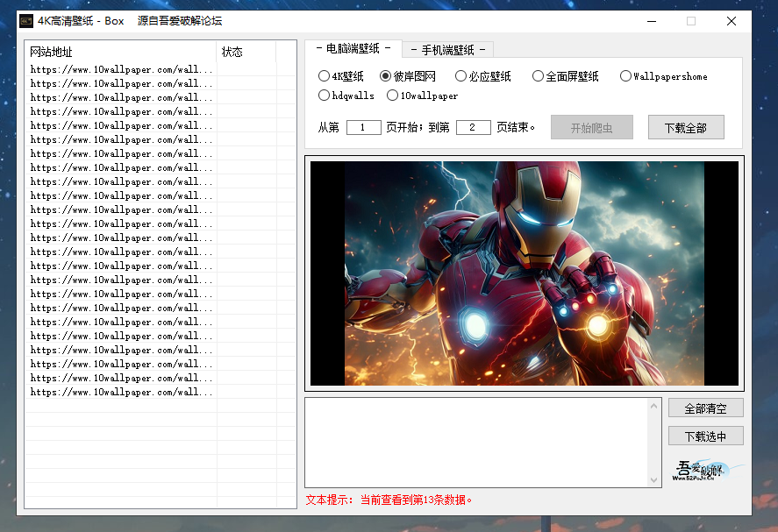This screenshot has width=778, height=532.
Task: Close the 4K高清壁纸 window
Action: 731,21
